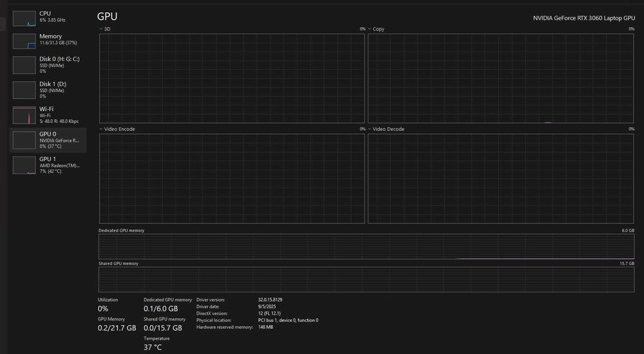
Task: Click the 6.0 GB dedicated memory scale label
Action: [628, 231]
